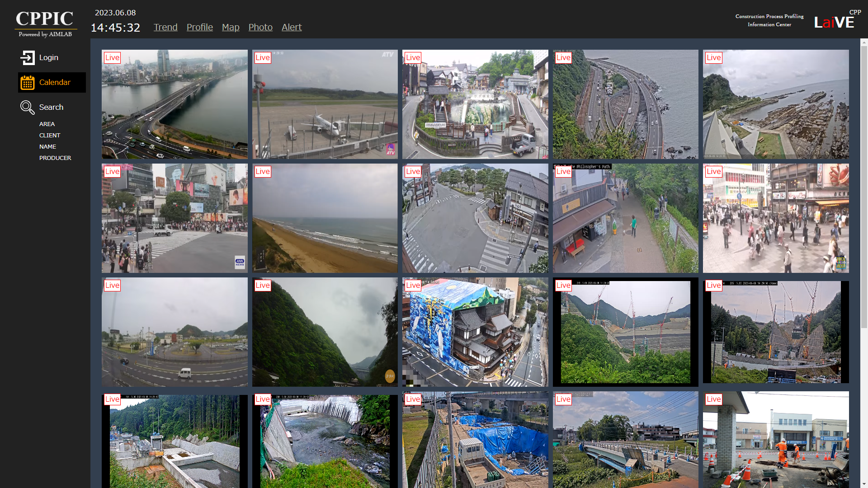Click the Calendar icon in sidebar
This screenshot has width=868, height=488.
coord(27,82)
